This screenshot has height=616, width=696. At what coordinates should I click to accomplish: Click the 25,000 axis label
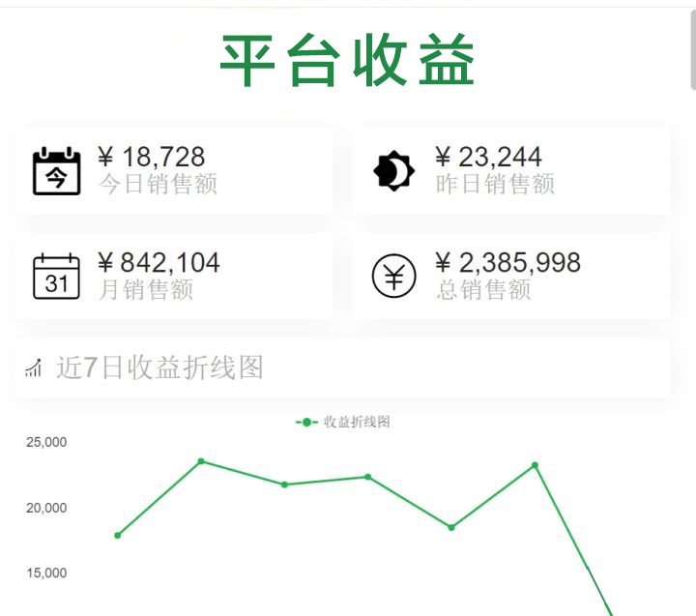tap(46, 442)
